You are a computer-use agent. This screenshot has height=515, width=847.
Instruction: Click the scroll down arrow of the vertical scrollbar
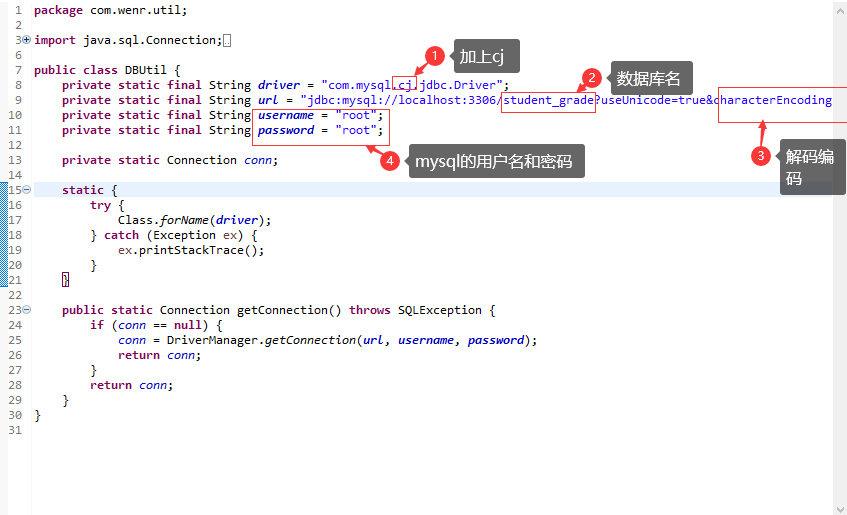[x=840, y=509]
